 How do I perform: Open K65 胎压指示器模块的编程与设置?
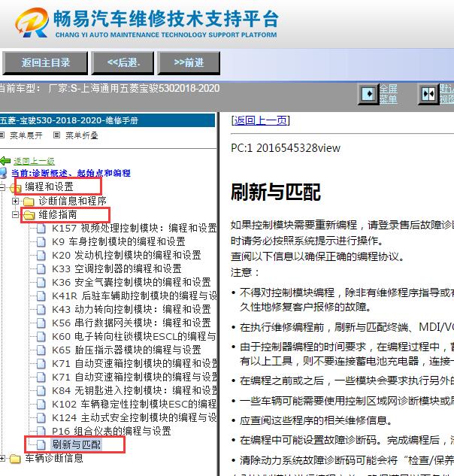(126, 350)
